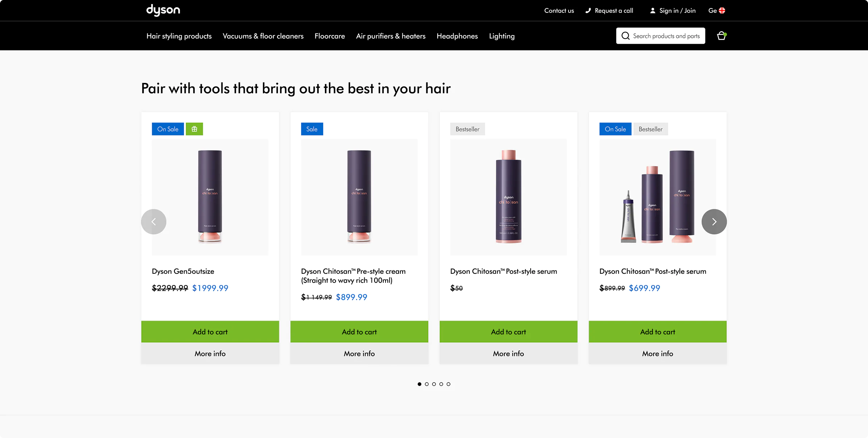Open the shopping basket icon

pyautogui.click(x=721, y=36)
